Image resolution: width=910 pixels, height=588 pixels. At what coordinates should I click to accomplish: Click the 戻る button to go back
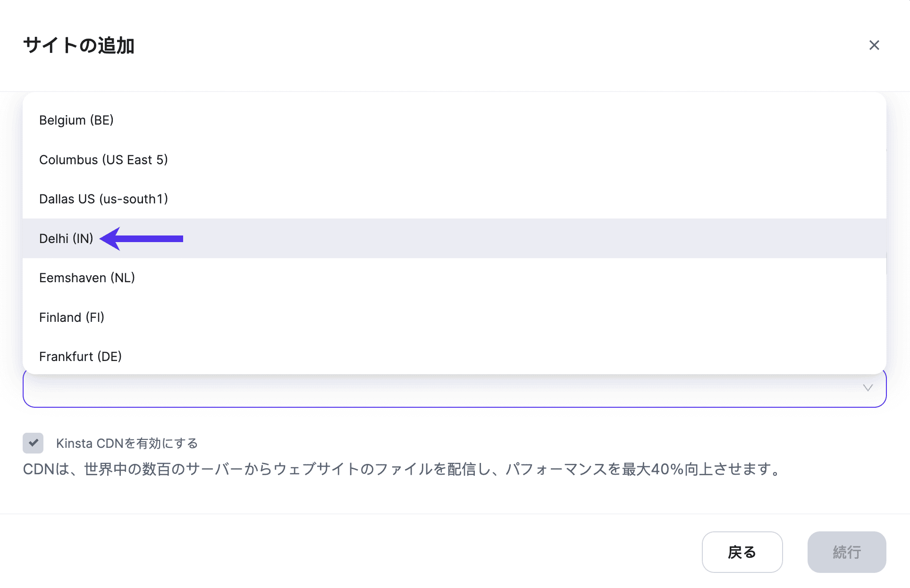click(x=742, y=552)
